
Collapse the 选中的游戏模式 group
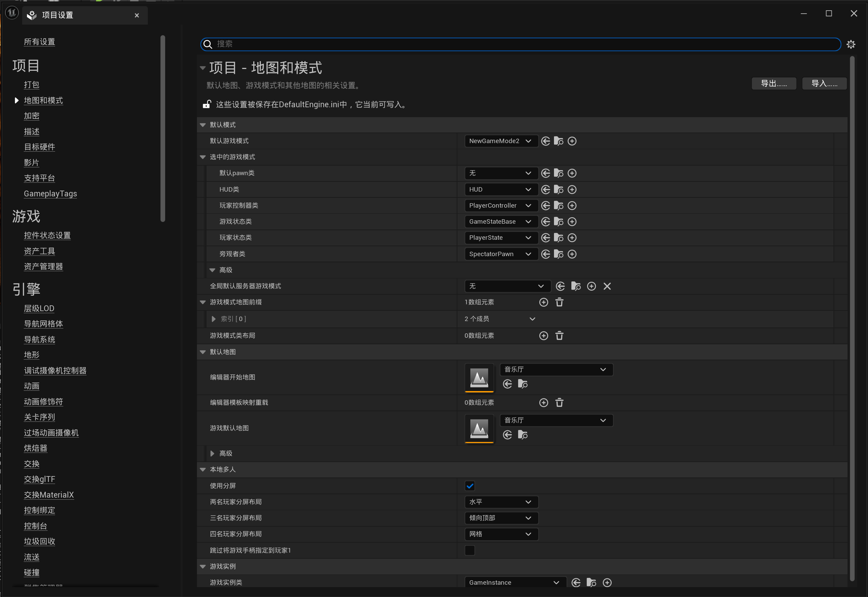[203, 157]
